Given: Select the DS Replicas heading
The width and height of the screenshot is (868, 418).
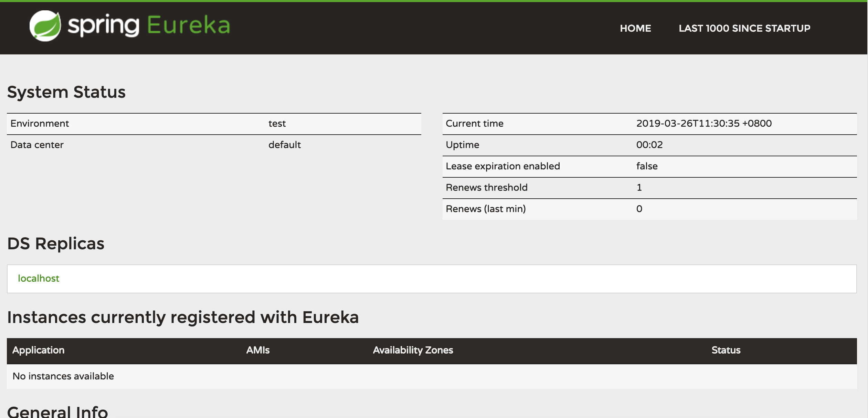Looking at the screenshot, I should point(56,243).
